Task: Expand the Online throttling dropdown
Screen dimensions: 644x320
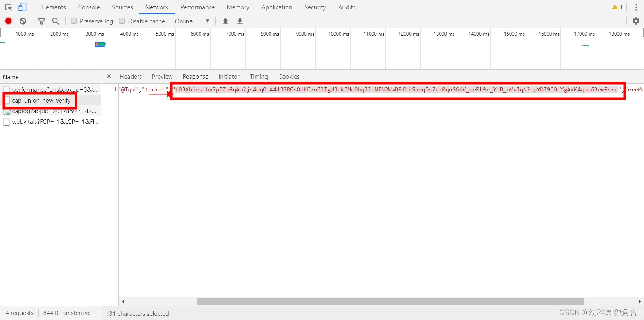Action: click(192, 21)
